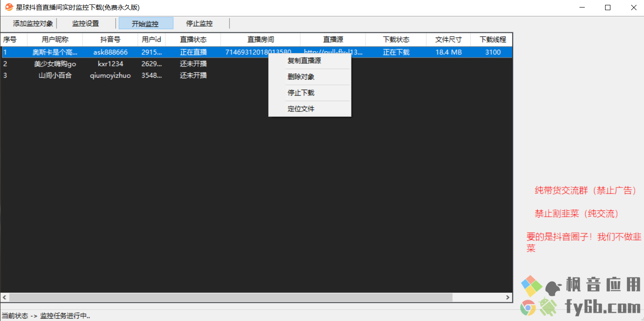Click the horizontal scrollbar right arrow

508,298
